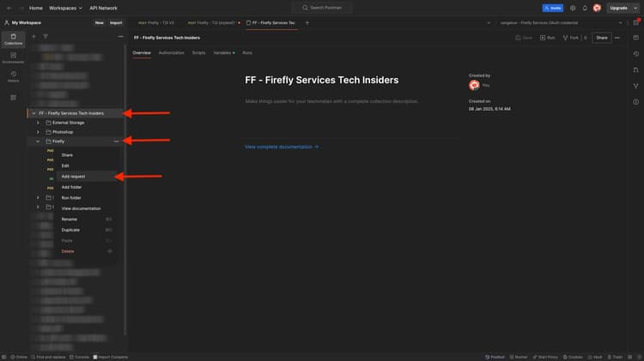Open View complete documentation link
The image size is (644, 361).
point(282,147)
